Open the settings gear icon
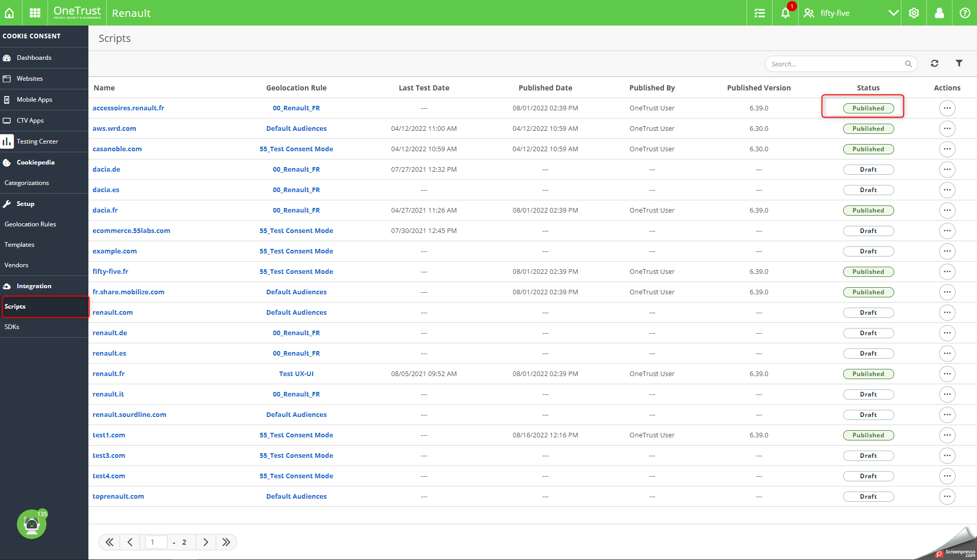The width and height of the screenshot is (977, 560). (914, 13)
